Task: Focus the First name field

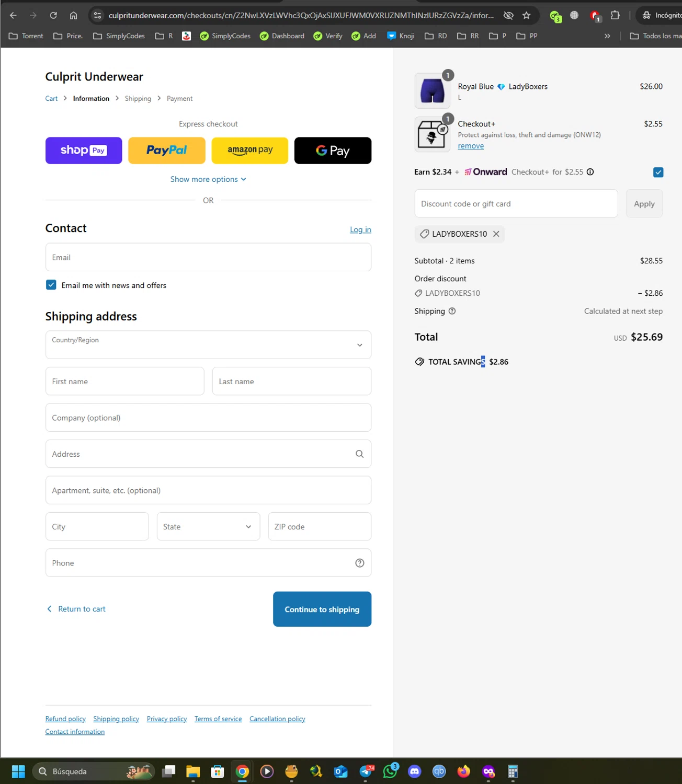Action: click(124, 381)
